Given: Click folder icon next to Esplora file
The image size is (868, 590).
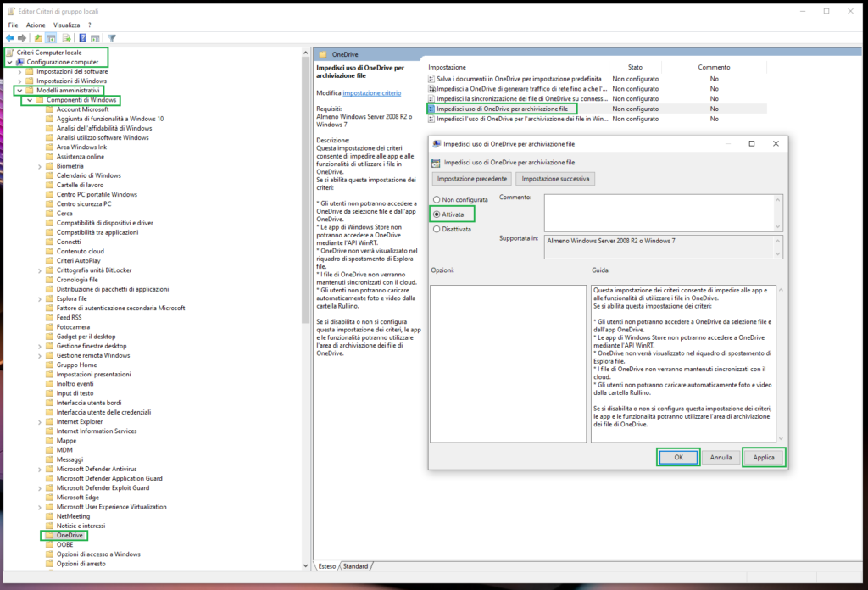Looking at the screenshot, I should pyautogui.click(x=50, y=299).
